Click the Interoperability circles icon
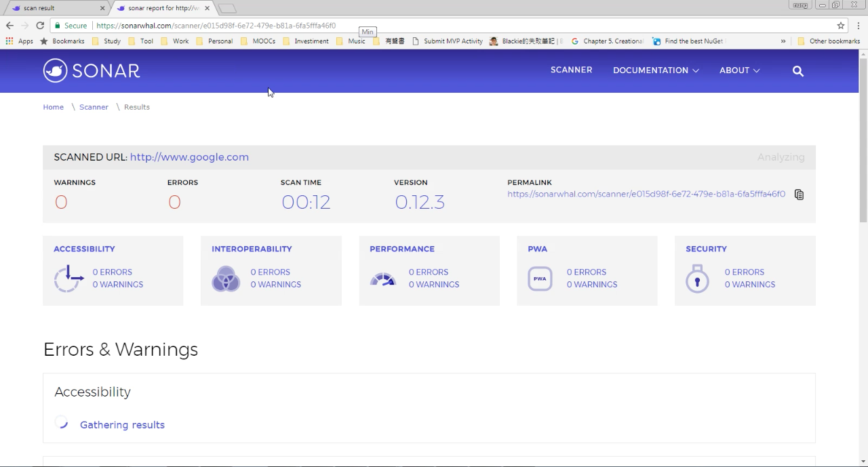 point(226,278)
